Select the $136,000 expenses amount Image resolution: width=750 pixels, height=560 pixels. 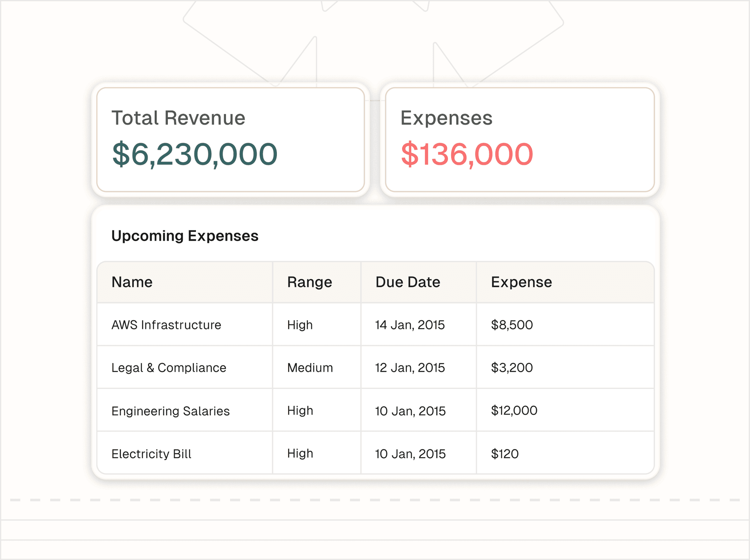tap(467, 154)
